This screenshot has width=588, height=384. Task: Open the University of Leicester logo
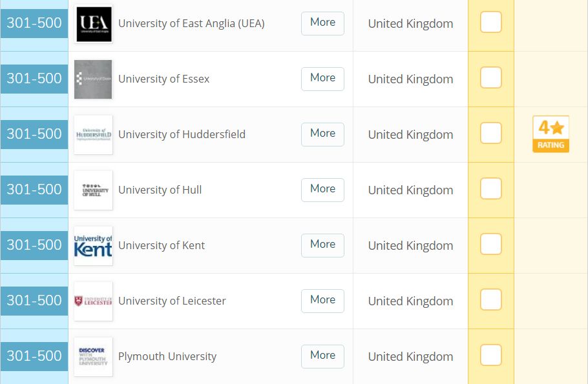(94, 301)
